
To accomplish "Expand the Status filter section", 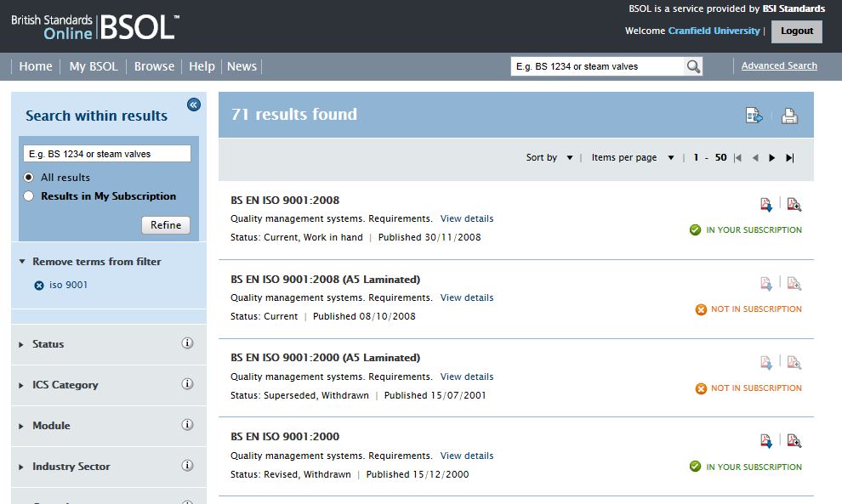I will click(x=48, y=344).
